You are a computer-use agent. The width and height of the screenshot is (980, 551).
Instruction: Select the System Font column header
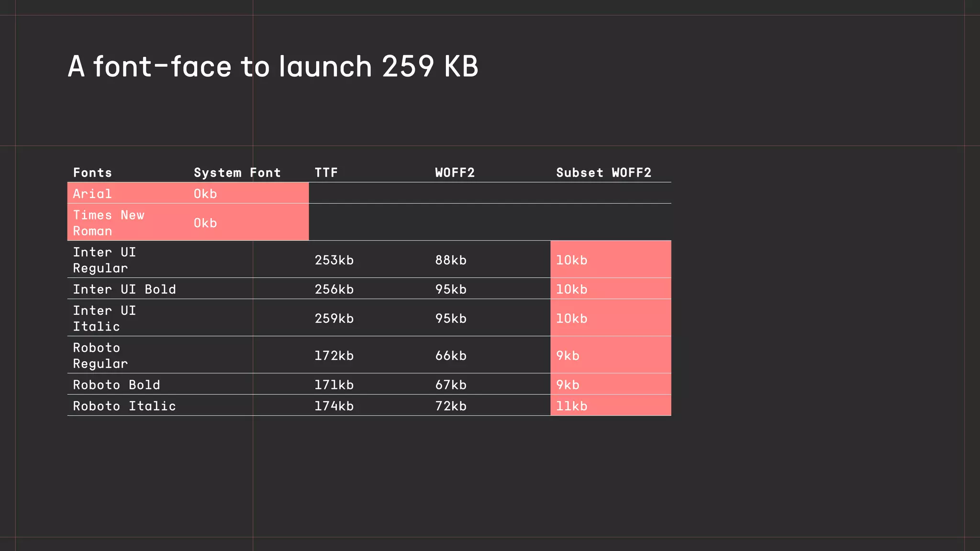tap(237, 173)
